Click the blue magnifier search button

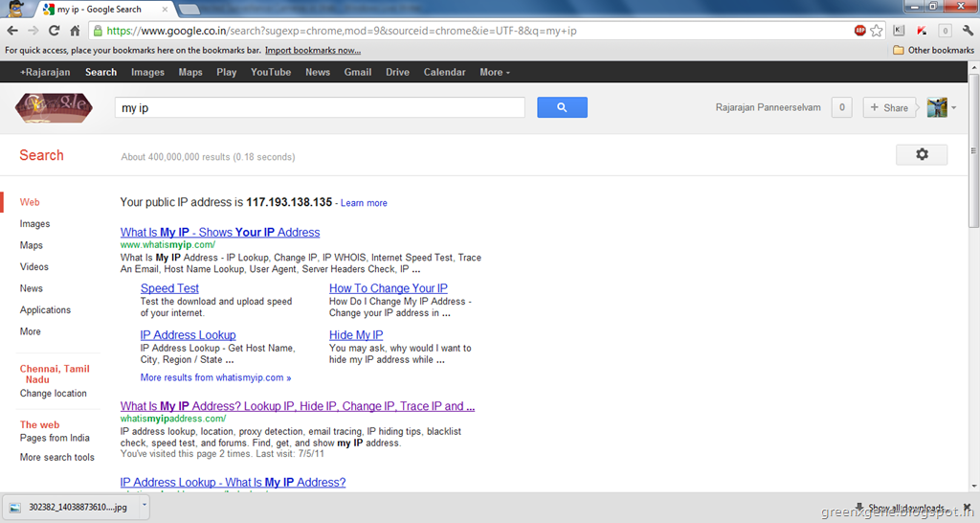coord(562,107)
